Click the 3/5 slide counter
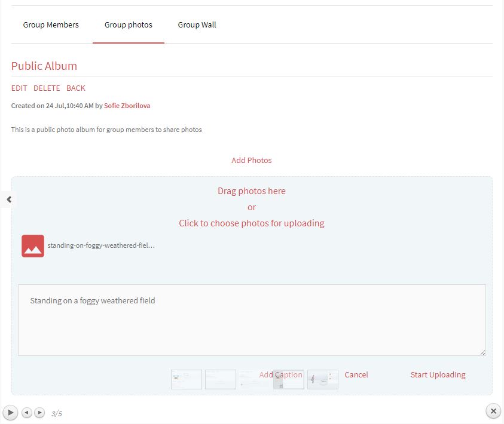Screen dimensions: 504x424 [x=57, y=413]
